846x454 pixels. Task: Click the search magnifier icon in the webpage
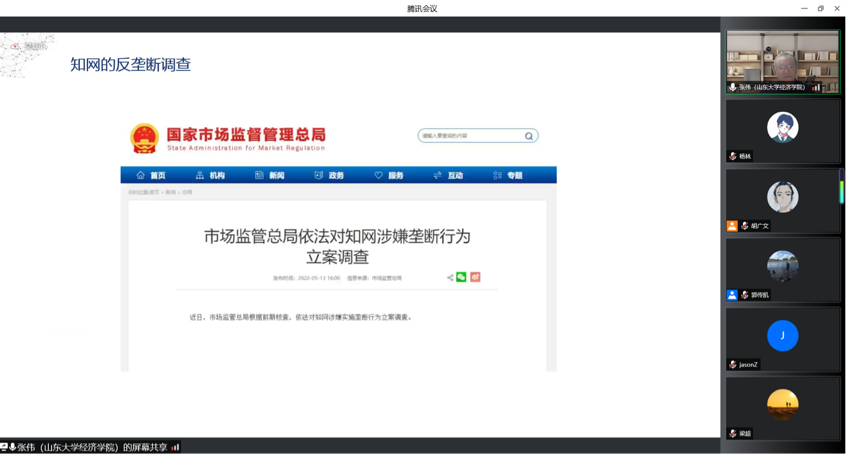(529, 136)
